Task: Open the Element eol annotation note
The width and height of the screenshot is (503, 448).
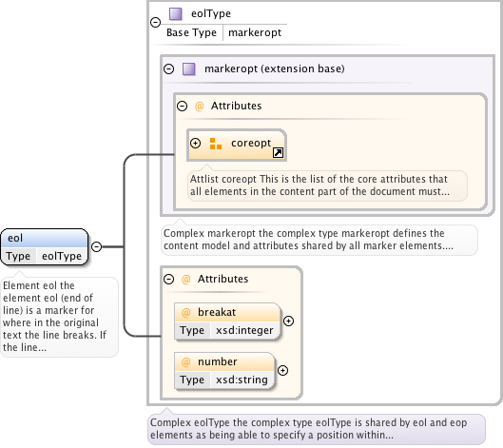Action: pos(59,317)
